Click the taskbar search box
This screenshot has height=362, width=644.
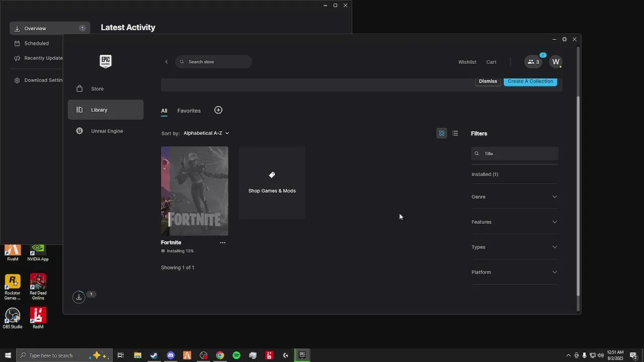64,355
